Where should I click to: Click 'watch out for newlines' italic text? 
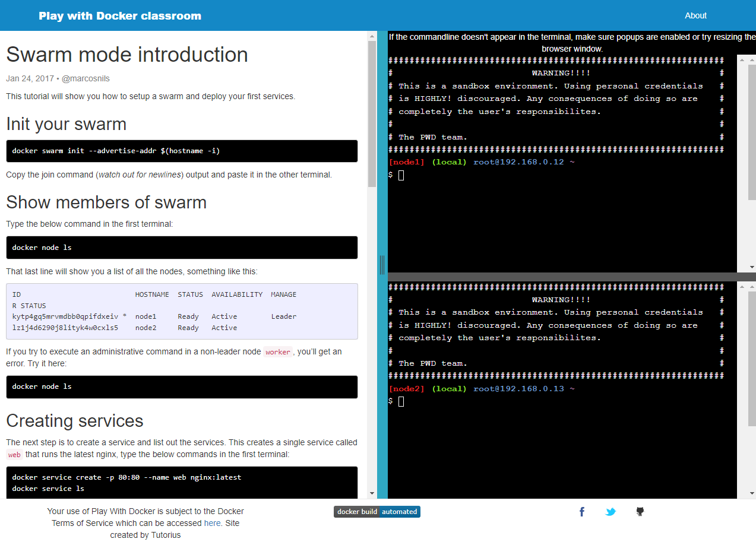pyautogui.click(x=140, y=175)
